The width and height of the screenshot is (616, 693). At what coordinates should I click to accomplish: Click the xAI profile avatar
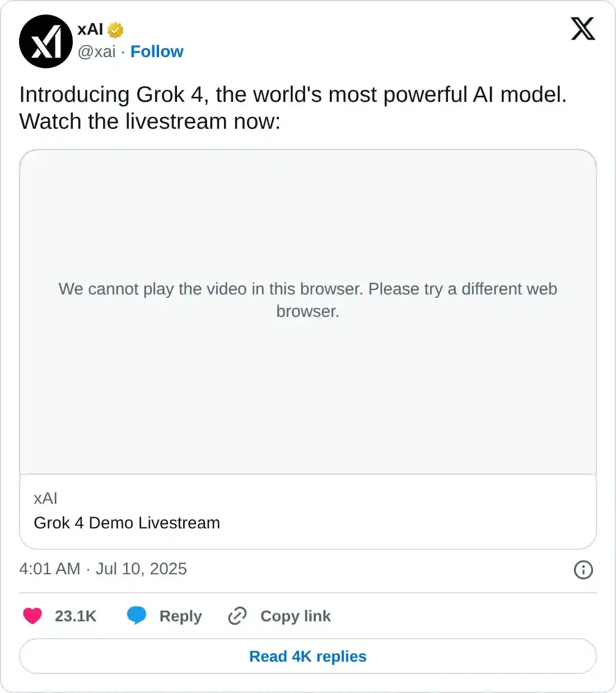pos(46,41)
